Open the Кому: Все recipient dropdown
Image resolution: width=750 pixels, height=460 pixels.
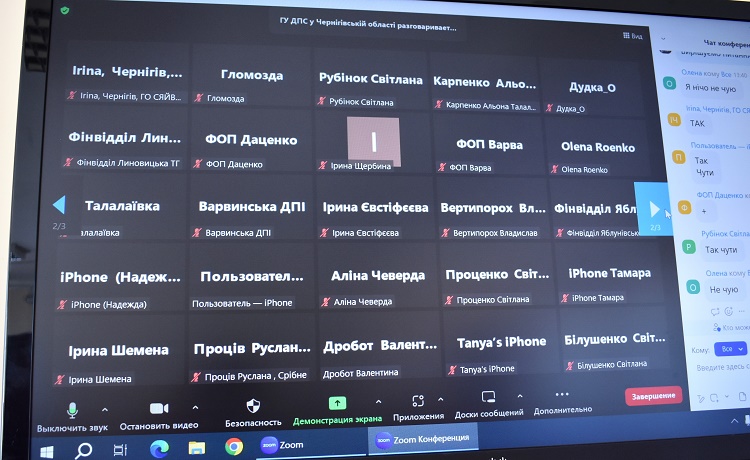tap(730, 349)
